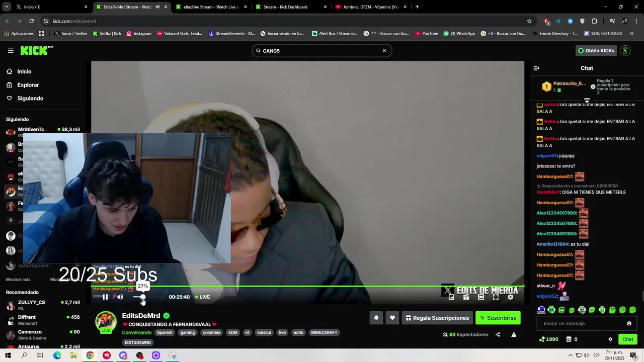Click the Obtén KICKs button
644x362 pixels.
596,51
